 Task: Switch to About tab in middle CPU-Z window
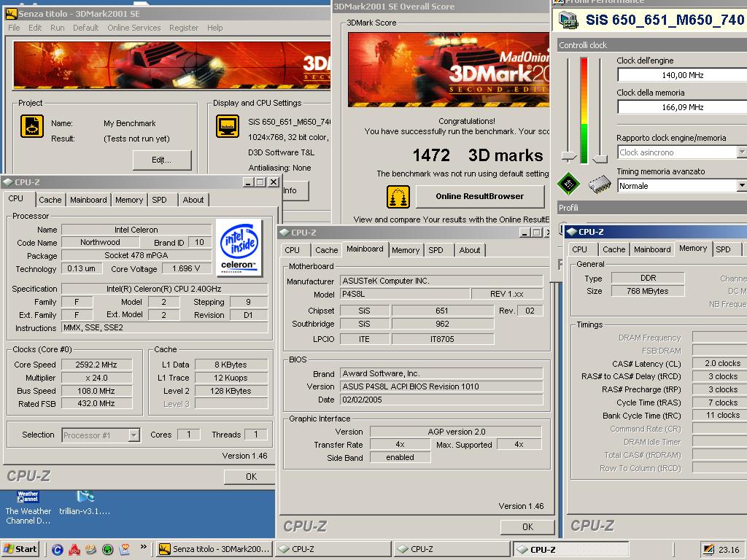click(x=470, y=250)
